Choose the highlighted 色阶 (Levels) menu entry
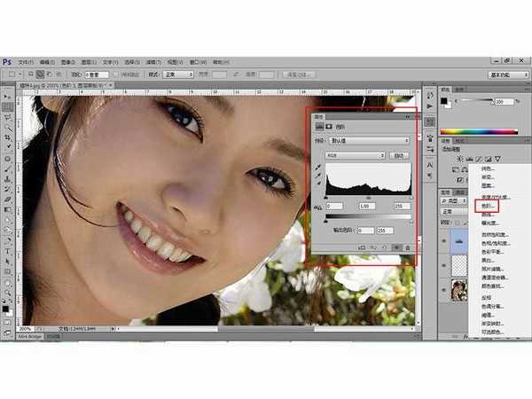Screen dimensions: 532x399 click(x=486, y=206)
